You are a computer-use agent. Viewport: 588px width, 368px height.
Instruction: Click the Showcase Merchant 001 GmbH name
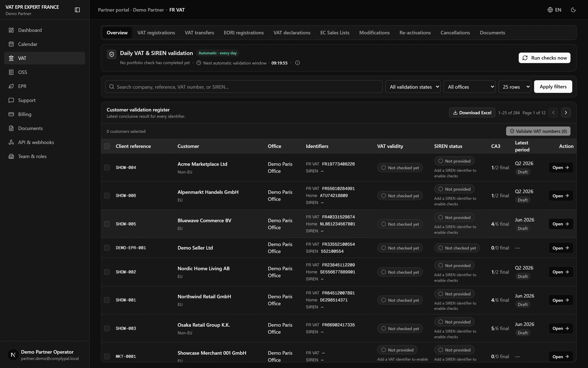(x=212, y=353)
